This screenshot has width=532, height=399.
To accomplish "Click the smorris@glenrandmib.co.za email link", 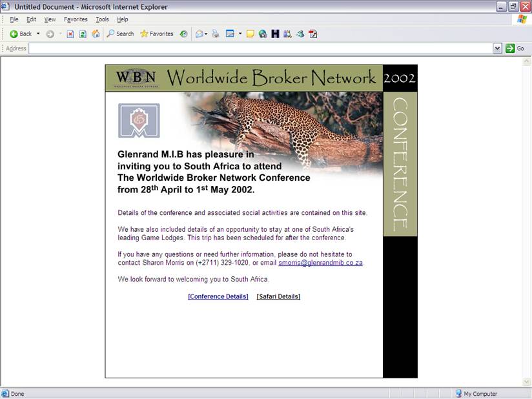I will (x=321, y=263).
